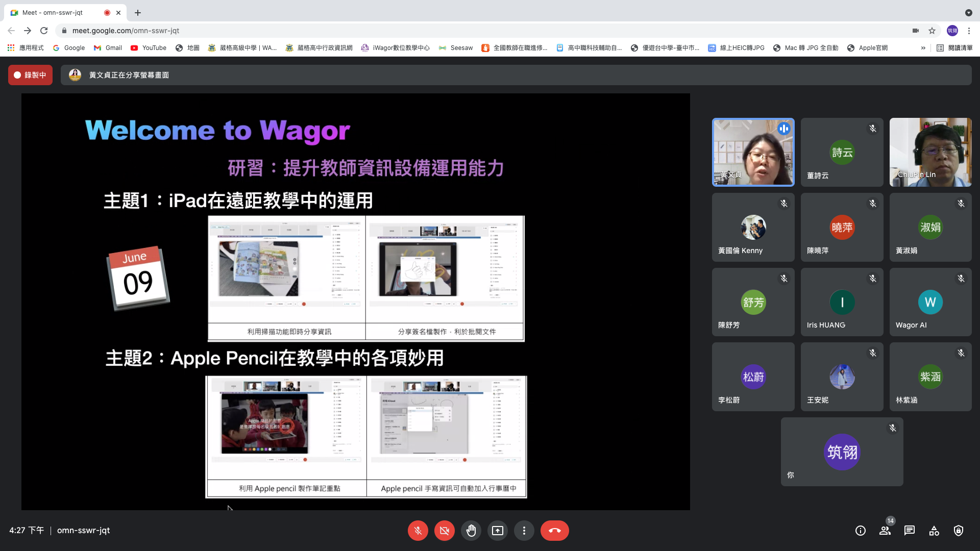The width and height of the screenshot is (980, 551).
Task: Raise hand in the meeting
Action: pyautogui.click(x=471, y=531)
